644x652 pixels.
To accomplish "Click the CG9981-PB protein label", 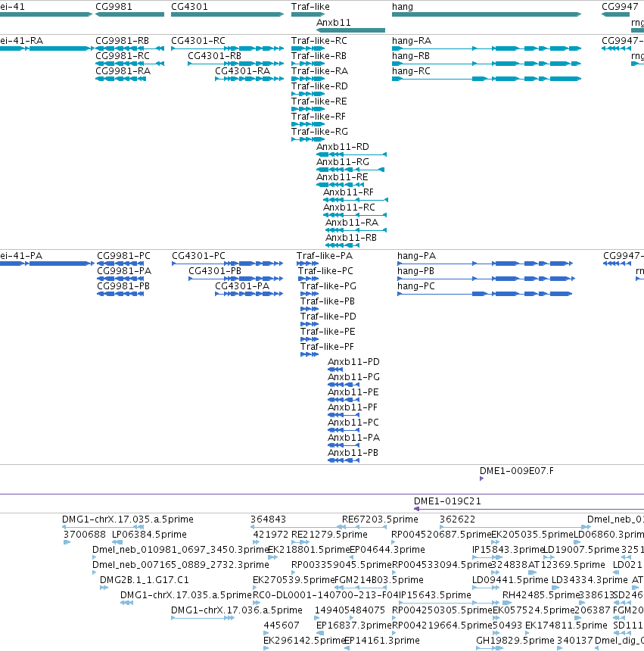I will (123, 286).
